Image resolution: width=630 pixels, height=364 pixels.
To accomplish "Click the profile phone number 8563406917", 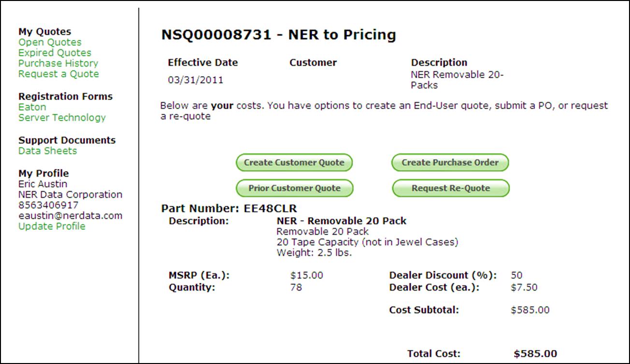I will coord(48,205).
